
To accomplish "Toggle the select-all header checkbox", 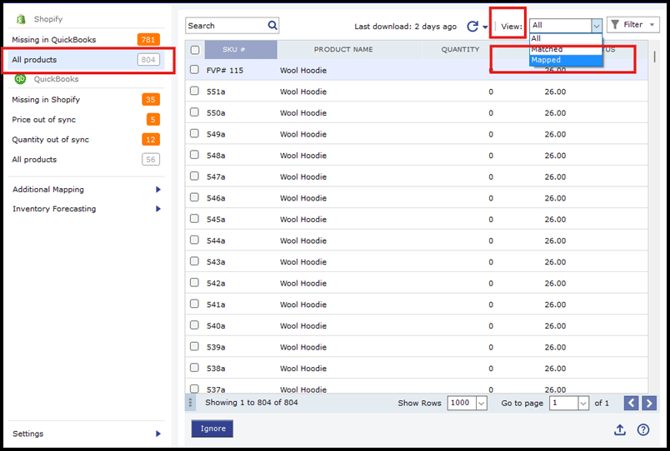I will tap(195, 49).
